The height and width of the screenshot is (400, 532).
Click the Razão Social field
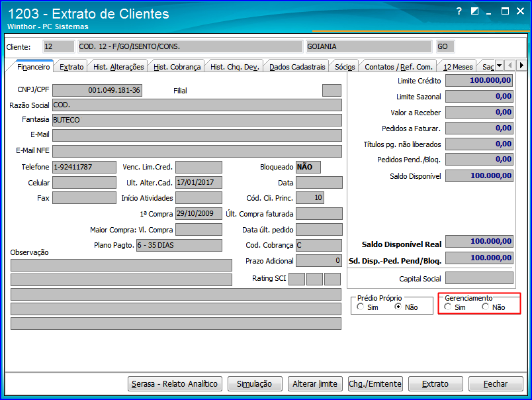click(197, 105)
